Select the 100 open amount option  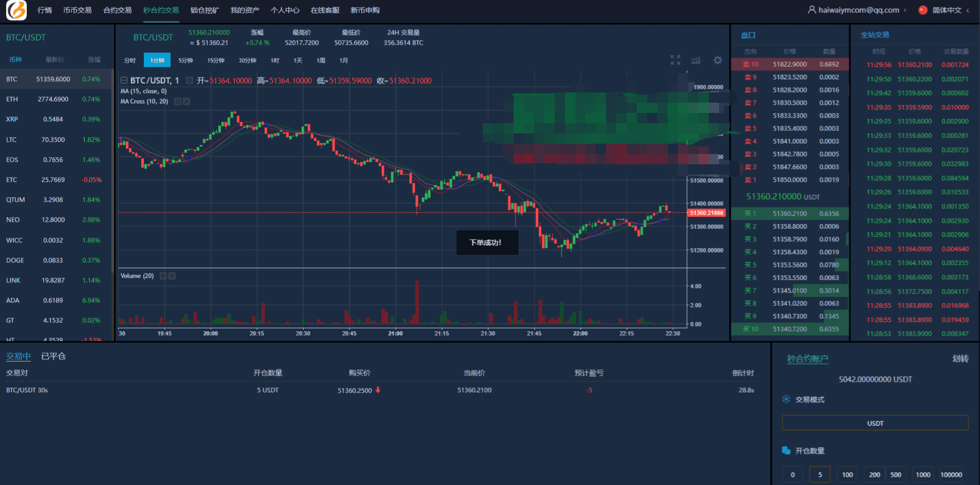click(847, 475)
